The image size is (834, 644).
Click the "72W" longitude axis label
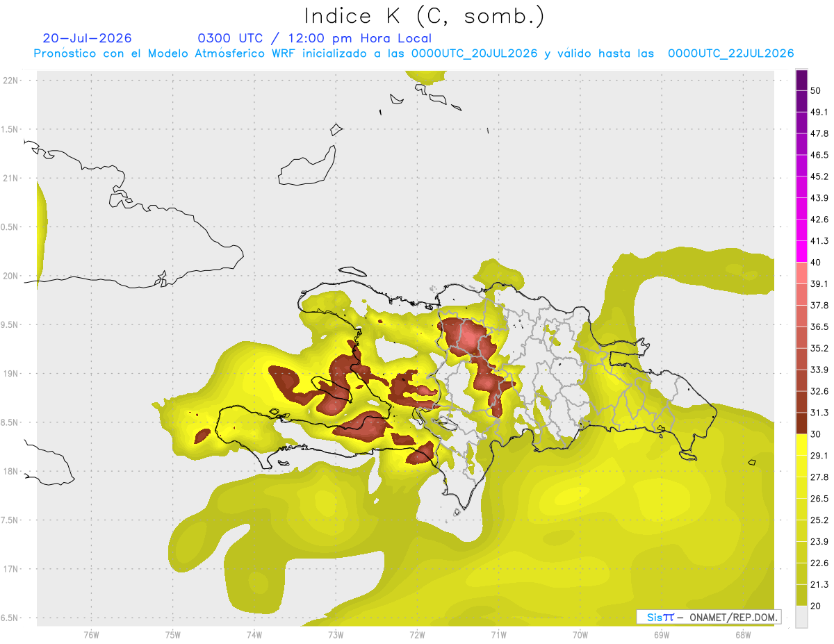coord(417,635)
